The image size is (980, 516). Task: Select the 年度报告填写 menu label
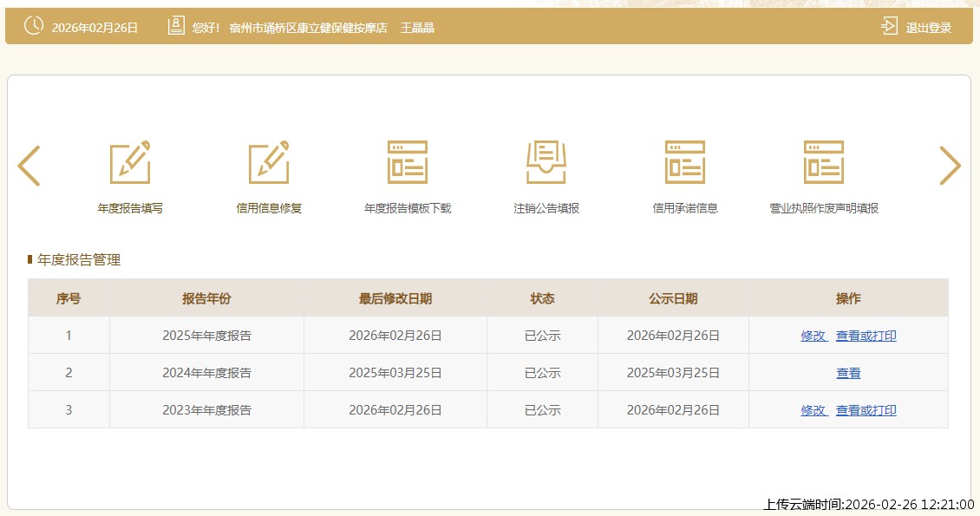pos(130,208)
